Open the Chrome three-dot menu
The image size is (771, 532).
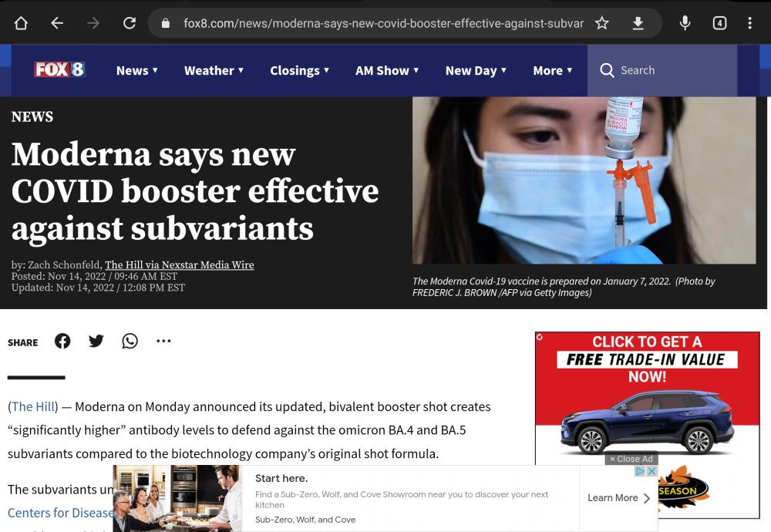point(749,23)
